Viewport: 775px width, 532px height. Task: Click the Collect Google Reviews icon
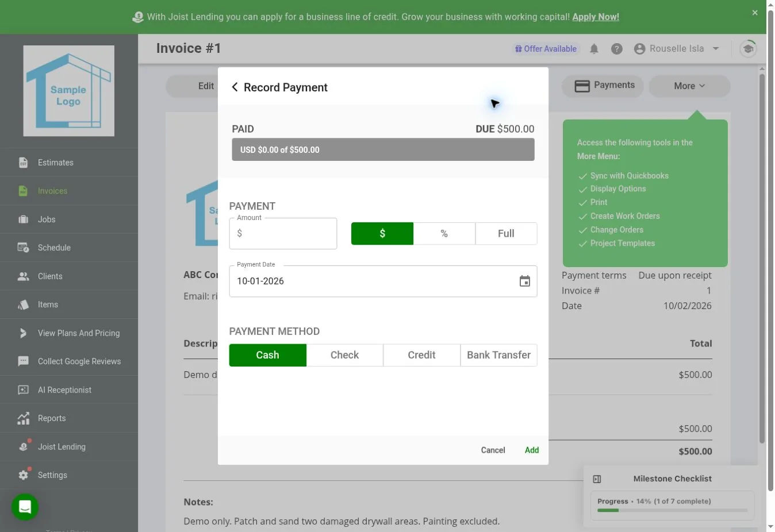[x=23, y=361]
